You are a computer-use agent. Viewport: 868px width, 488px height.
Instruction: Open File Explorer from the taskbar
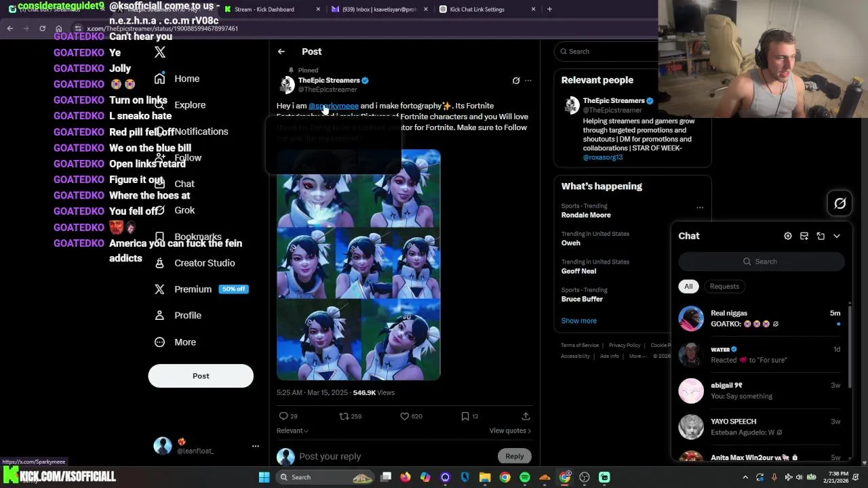pyautogui.click(x=485, y=477)
